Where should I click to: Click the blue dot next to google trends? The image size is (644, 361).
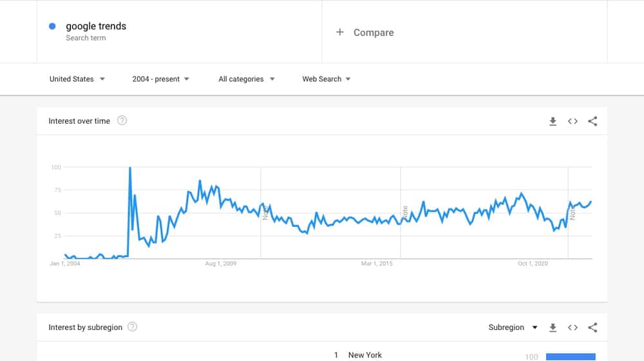pyautogui.click(x=52, y=26)
